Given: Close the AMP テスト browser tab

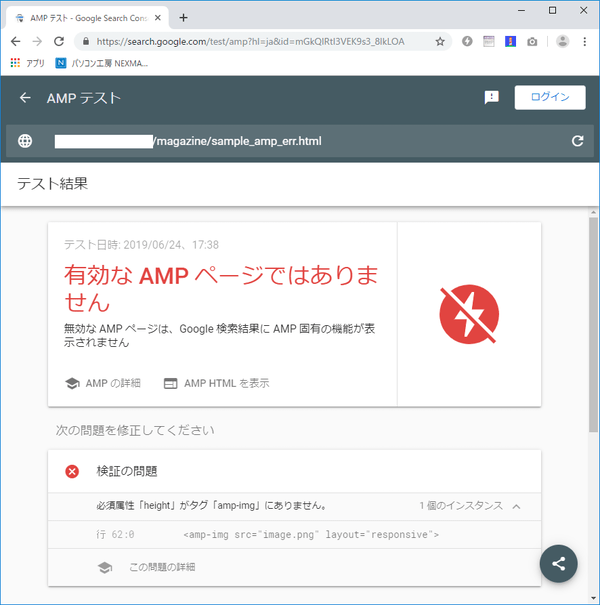Looking at the screenshot, I should point(157,18).
